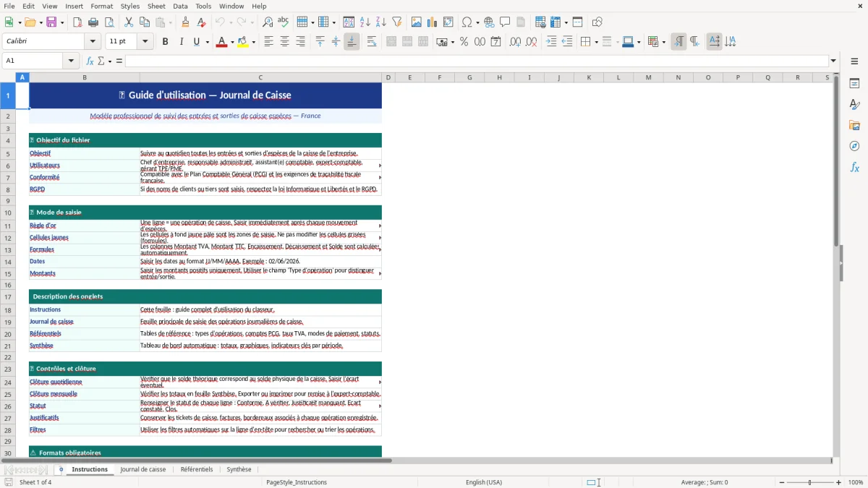Open the File menu
Image resolution: width=868 pixels, height=488 pixels.
(9, 6)
